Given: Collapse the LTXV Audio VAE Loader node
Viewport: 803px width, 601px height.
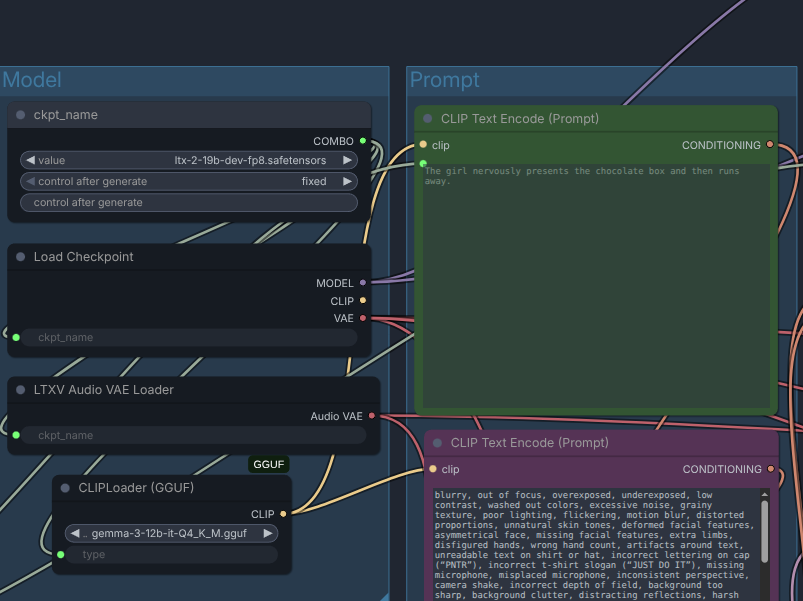Looking at the screenshot, I should coord(21,390).
